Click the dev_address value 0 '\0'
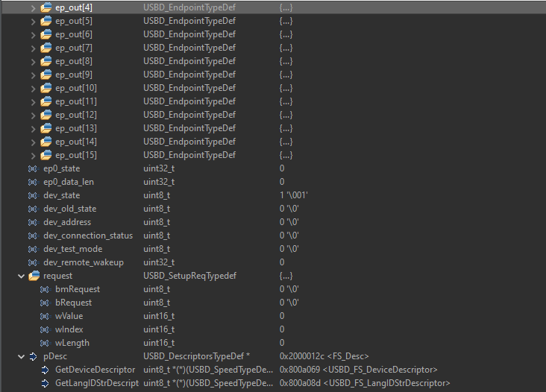Image resolution: width=546 pixels, height=392 pixels. tap(289, 222)
